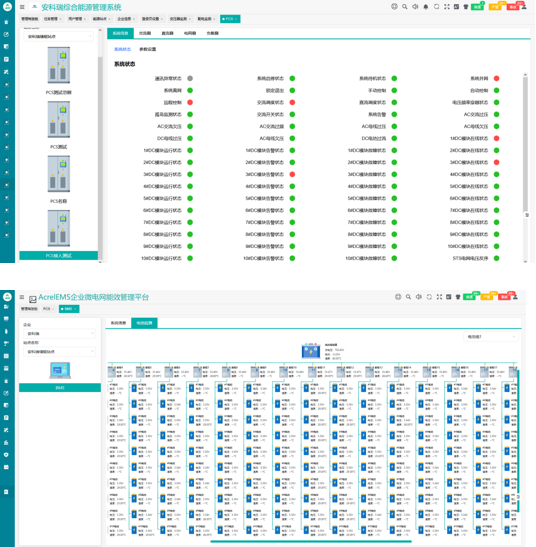Viewport: 536px width, 547px height.
Task: Open language globe icon in AcrelEMS window header
Action: pyautogui.click(x=398, y=297)
